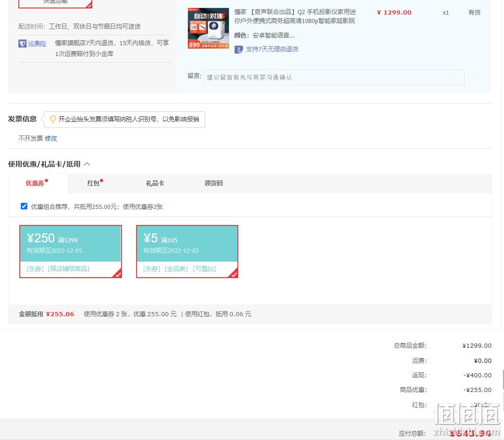Click the product price ¥1299.00
This screenshot has width=504, height=440.
pyautogui.click(x=394, y=13)
